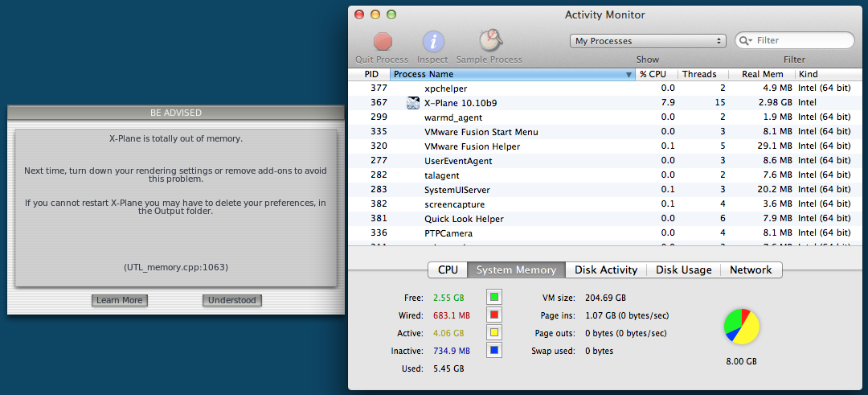This screenshot has width=868, height=395.
Task: Click the Quit Process stop-sign icon
Action: pyautogui.click(x=383, y=42)
